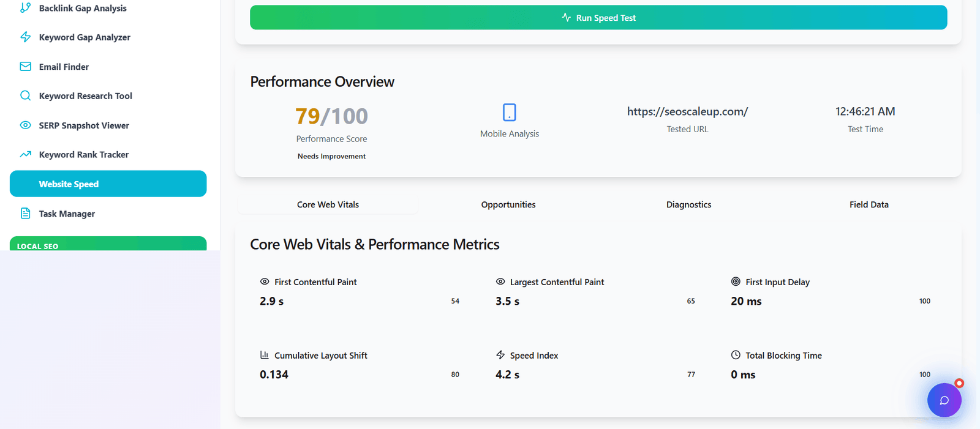This screenshot has width=980, height=429.
Task: Click the Keyword Research Tool magnifier icon
Action: tap(25, 95)
